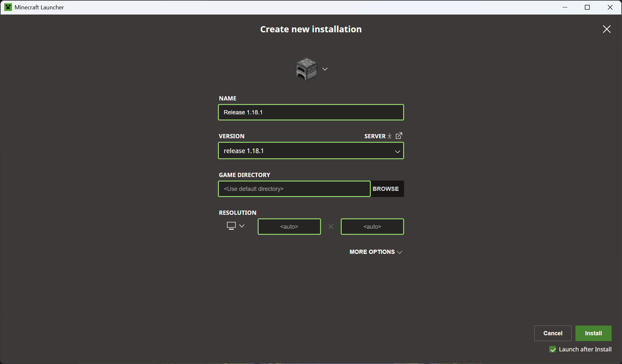Image resolution: width=622 pixels, height=364 pixels.
Task: Open the release 1.18.1 version dropdown
Action: click(x=311, y=151)
